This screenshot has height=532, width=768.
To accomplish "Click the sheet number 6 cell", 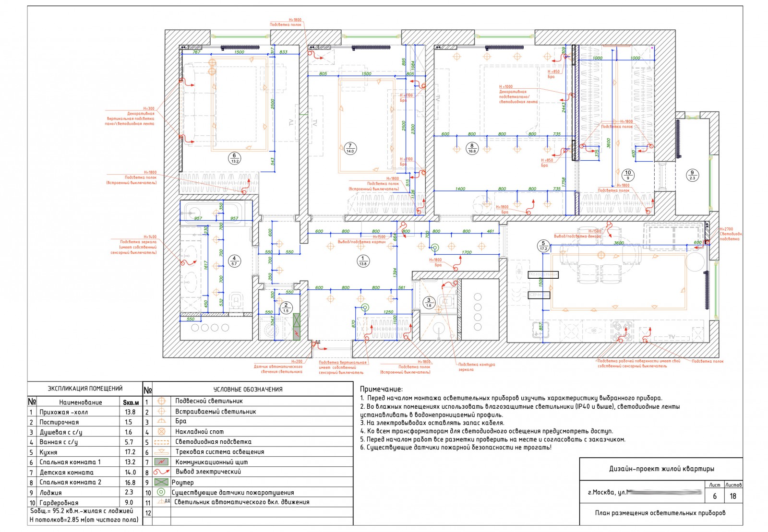I will pyautogui.click(x=715, y=497).
